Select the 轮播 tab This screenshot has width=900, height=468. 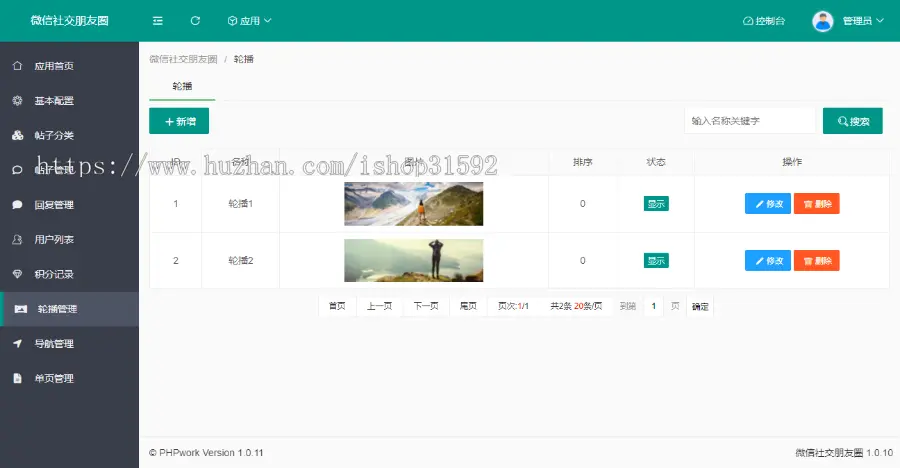click(x=182, y=86)
